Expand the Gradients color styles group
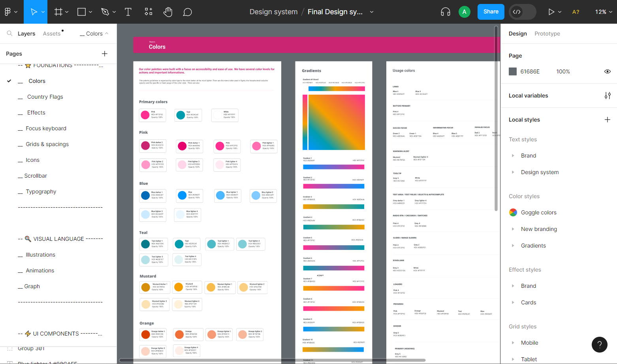The height and width of the screenshot is (364, 617). (513, 246)
